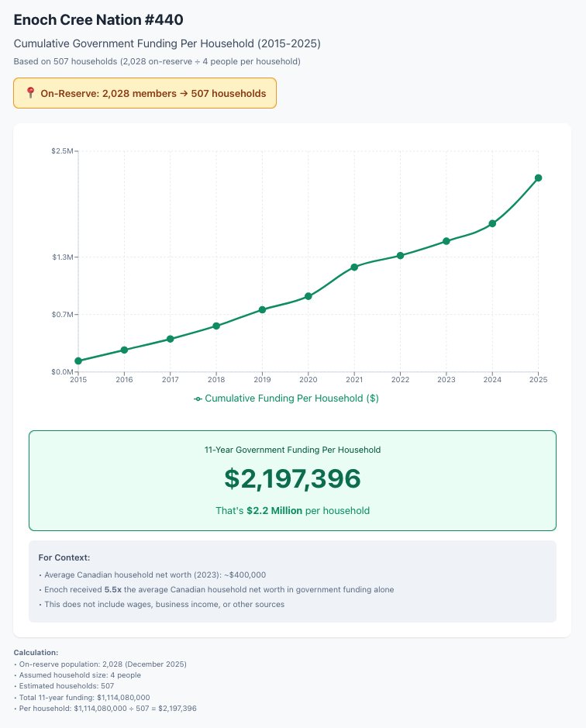Screen dimensions: 586x728
Task: Click the 2025 x-axis label
Action: click(x=538, y=380)
